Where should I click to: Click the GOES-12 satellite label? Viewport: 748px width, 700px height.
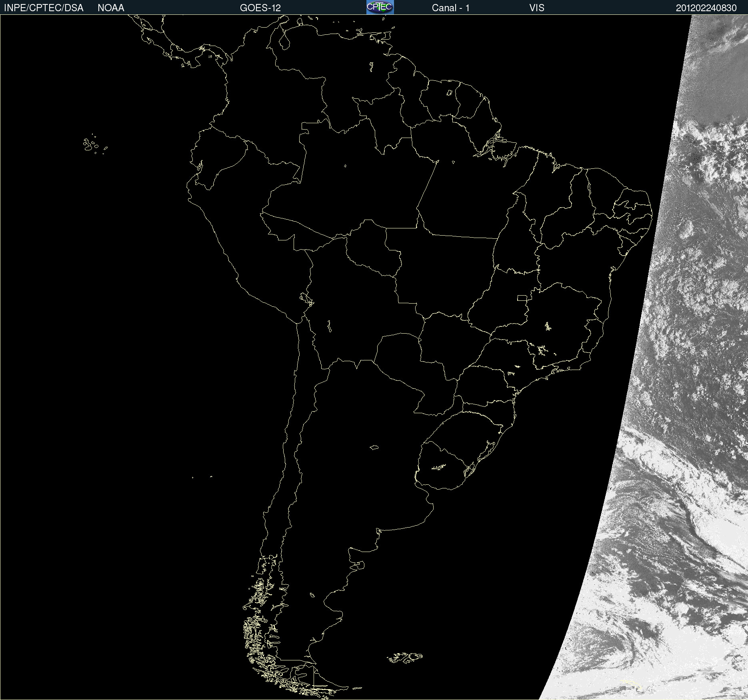click(x=260, y=8)
